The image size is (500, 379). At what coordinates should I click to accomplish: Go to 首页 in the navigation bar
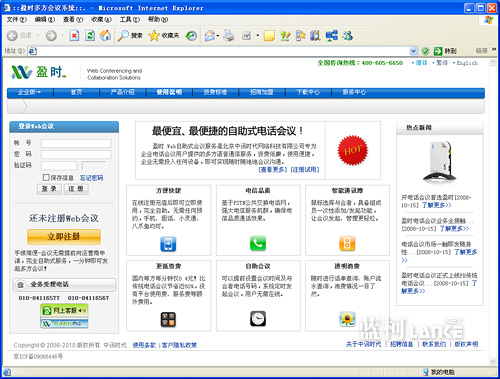tap(76, 92)
